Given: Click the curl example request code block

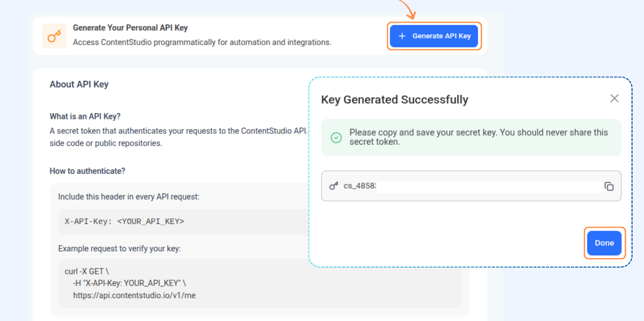Looking at the screenshot, I should 260,284.
